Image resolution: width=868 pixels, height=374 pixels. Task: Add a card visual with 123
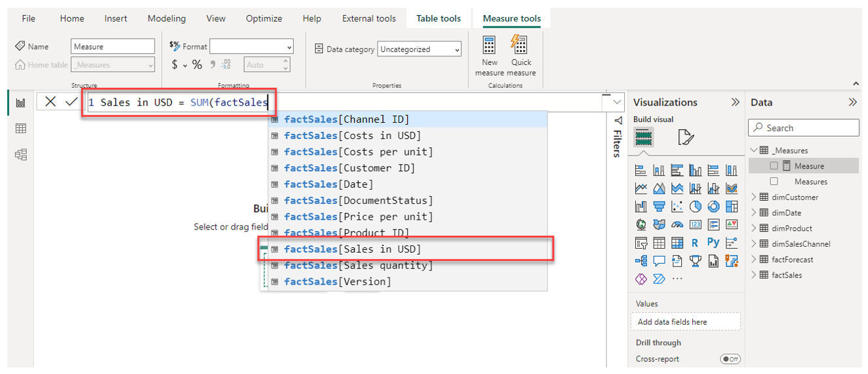(696, 224)
